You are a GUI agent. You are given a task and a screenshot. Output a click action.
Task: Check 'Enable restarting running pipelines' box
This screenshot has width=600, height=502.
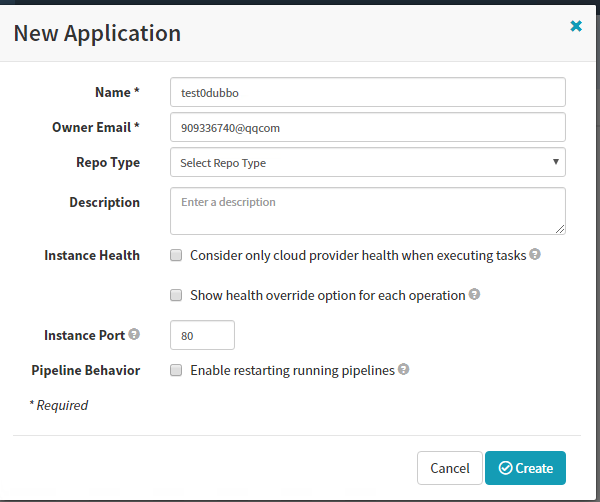[x=176, y=370]
